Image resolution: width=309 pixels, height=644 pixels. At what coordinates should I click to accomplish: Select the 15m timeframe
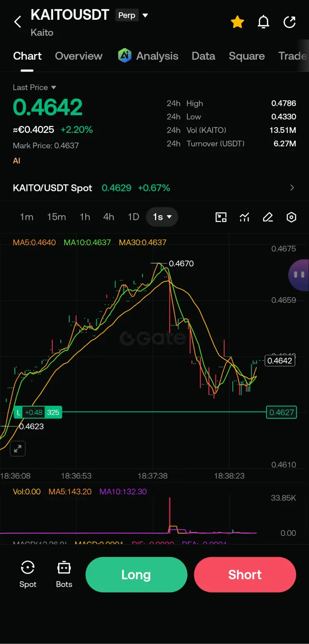click(56, 217)
